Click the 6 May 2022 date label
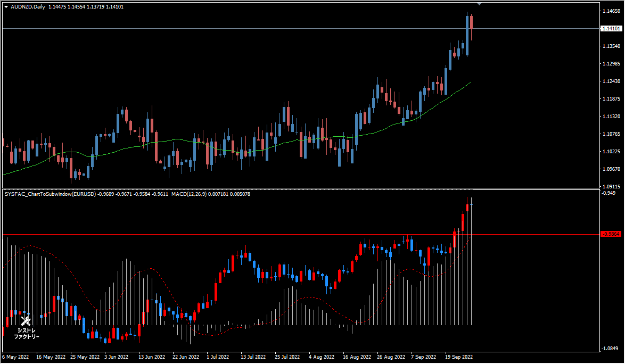This screenshot has height=364, width=625. click(x=15, y=357)
